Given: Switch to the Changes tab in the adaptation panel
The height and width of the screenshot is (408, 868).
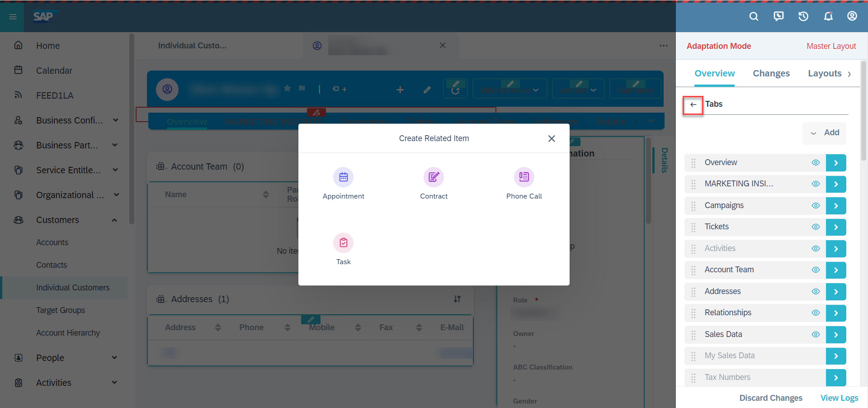Looking at the screenshot, I should pos(771,73).
